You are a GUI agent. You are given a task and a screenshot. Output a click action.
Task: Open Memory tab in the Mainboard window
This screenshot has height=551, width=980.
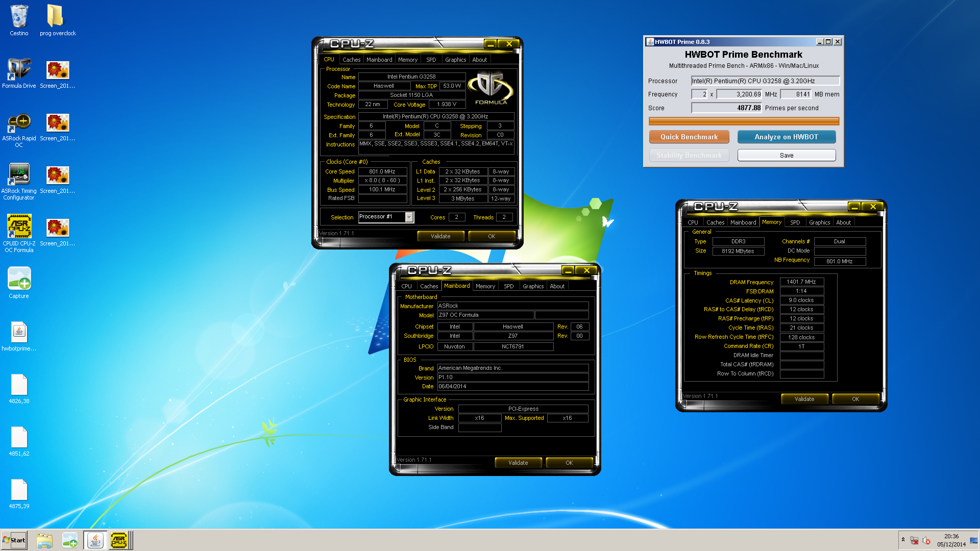[x=485, y=286]
